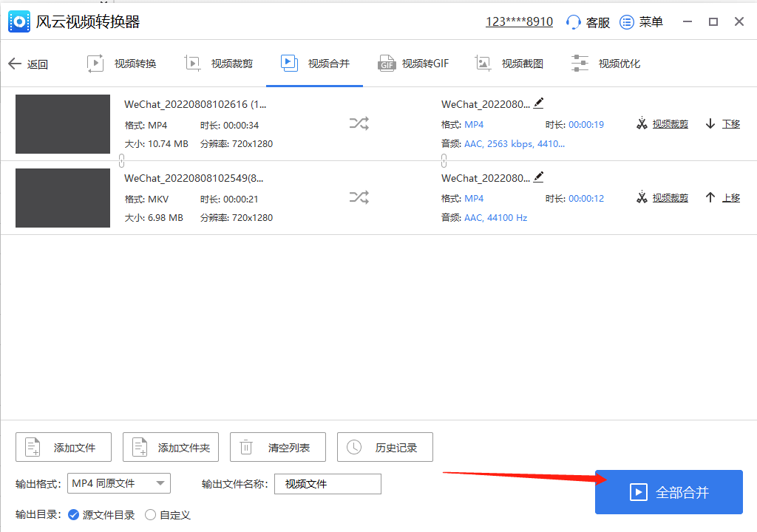
Task: Minimize the converter window
Action: point(688,21)
